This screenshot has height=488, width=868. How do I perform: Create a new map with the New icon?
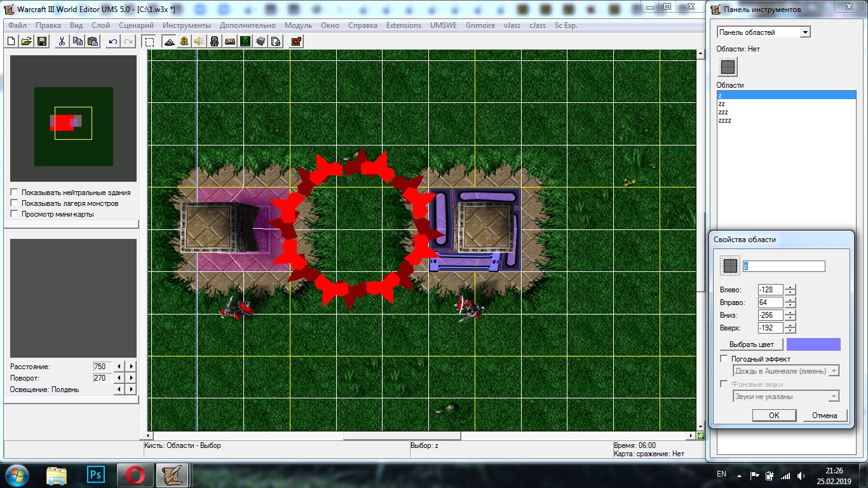pyautogui.click(x=11, y=41)
